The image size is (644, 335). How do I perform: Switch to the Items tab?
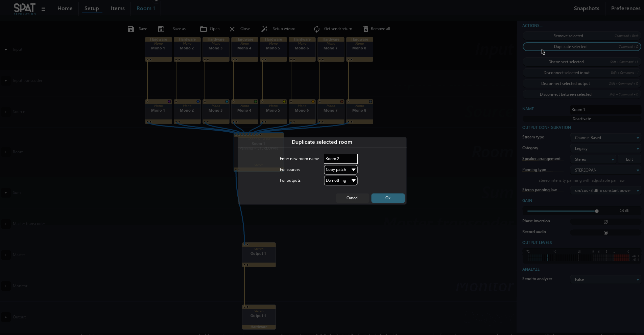(118, 8)
